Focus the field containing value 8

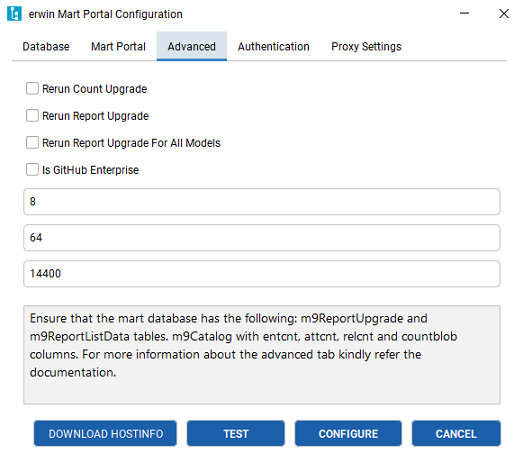[x=262, y=201]
